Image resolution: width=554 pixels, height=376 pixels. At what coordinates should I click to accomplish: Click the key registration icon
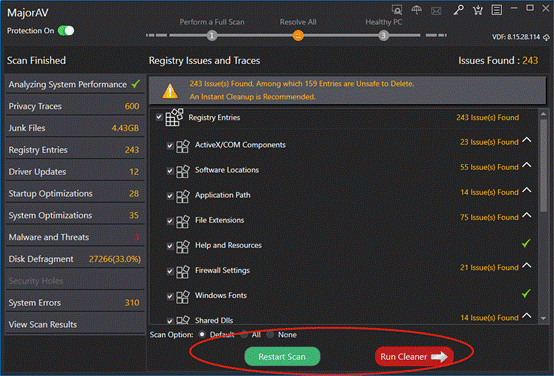[459, 10]
